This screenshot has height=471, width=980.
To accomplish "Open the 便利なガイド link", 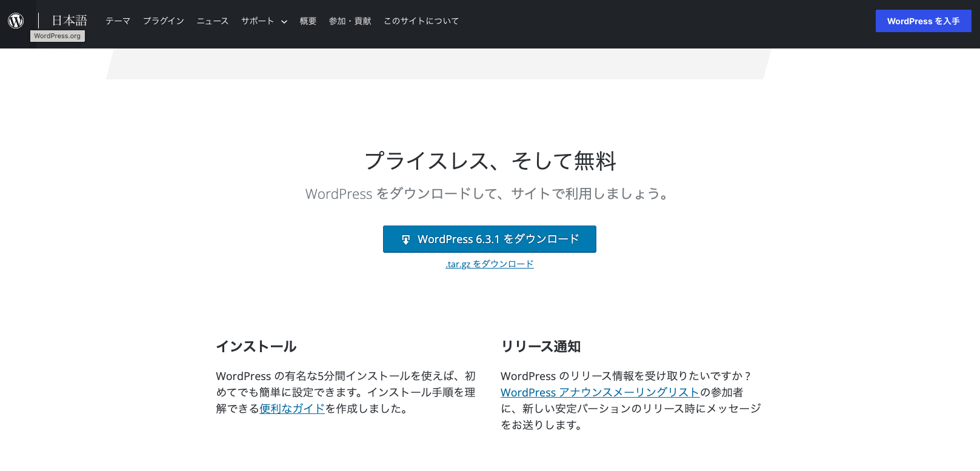I will [x=292, y=409].
